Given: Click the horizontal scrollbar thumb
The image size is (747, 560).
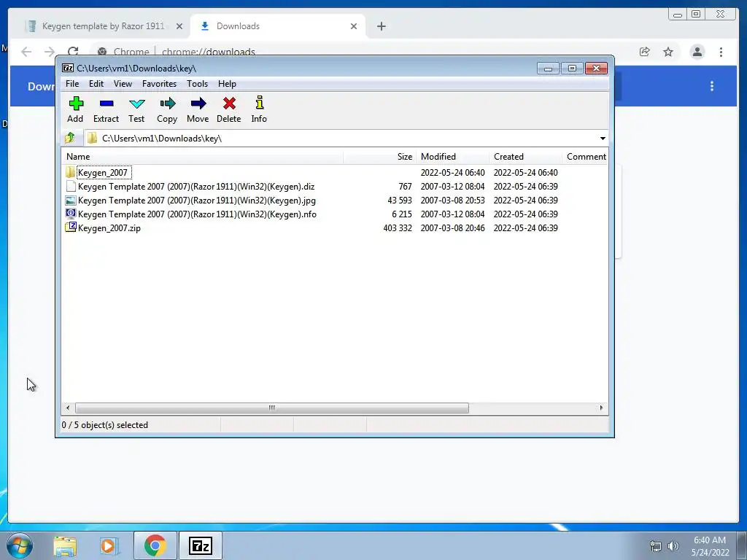Looking at the screenshot, I should point(272,408).
